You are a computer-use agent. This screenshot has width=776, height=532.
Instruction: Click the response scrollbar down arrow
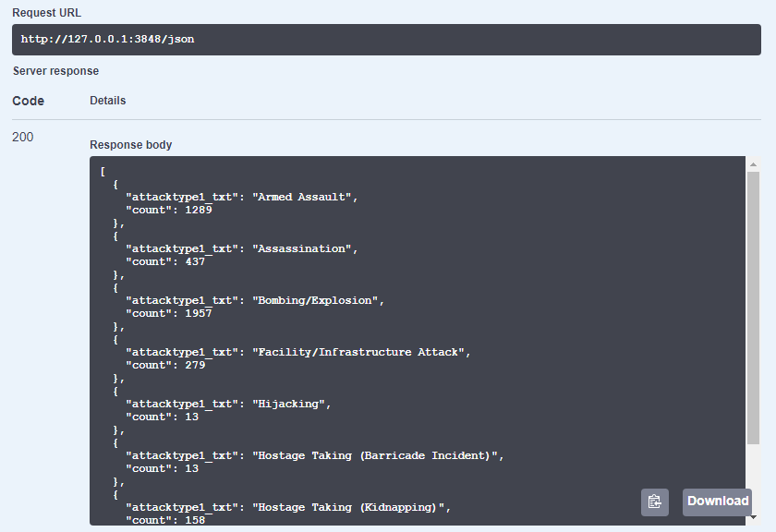coord(754,517)
